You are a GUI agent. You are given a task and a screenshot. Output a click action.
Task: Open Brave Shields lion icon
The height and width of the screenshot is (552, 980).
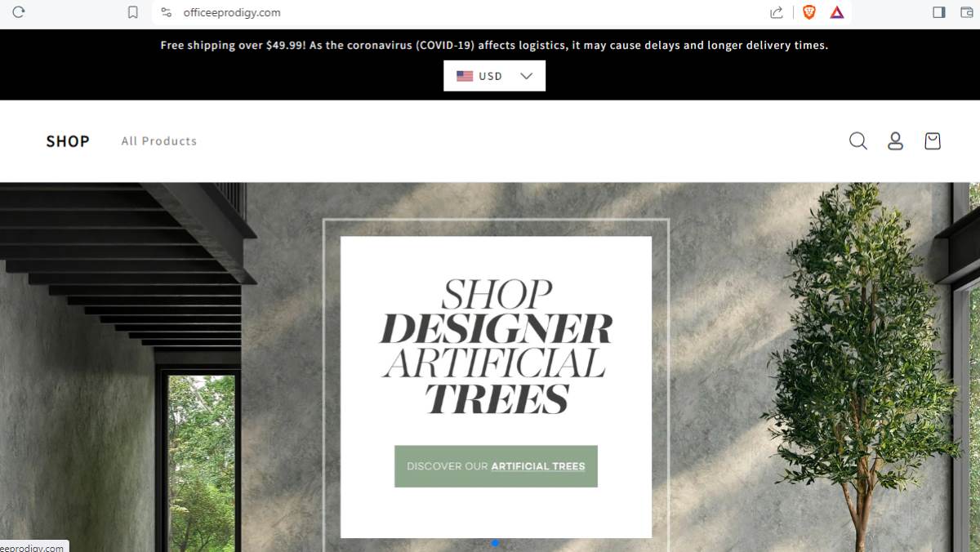point(809,12)
